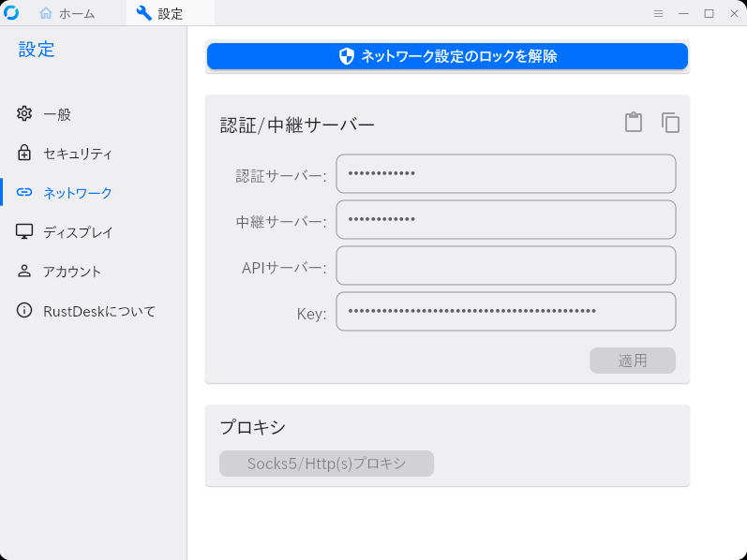Unlock network settings with blue button
Image resolution: width=747 pixels, height=560 pixels.
click(x=447, y=56)
